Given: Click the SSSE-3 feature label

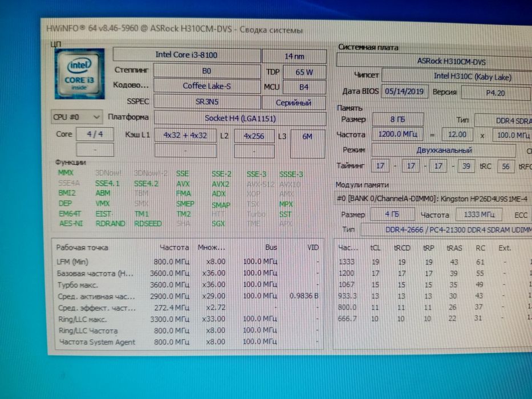Looking at the screenshot, I should (291, 174).
